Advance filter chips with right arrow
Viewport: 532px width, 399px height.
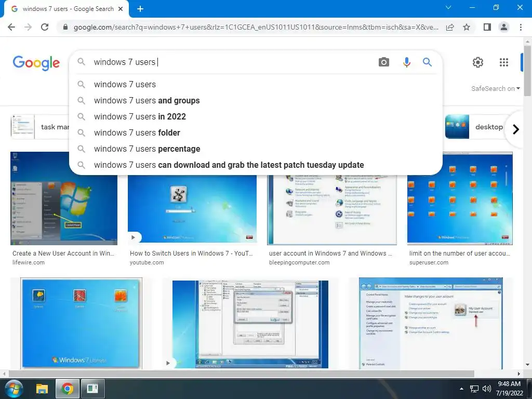[x=516, y=129]
